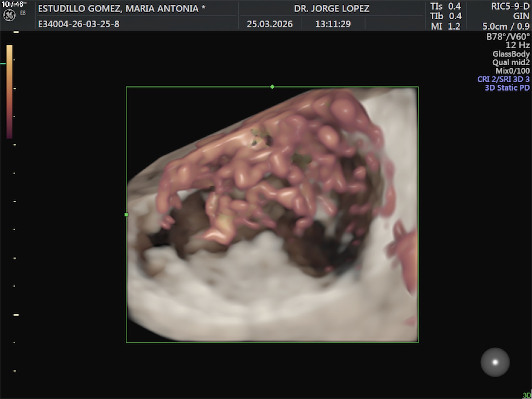This screenshot has height=399, width=532.
Task: Click the GE logo icon
Action: pos(9,15)
